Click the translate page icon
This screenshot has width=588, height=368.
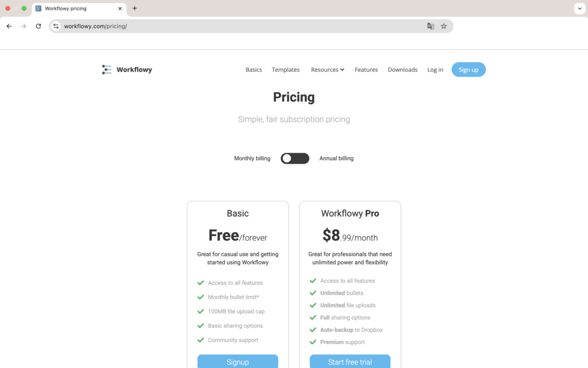tap(431, 26)
